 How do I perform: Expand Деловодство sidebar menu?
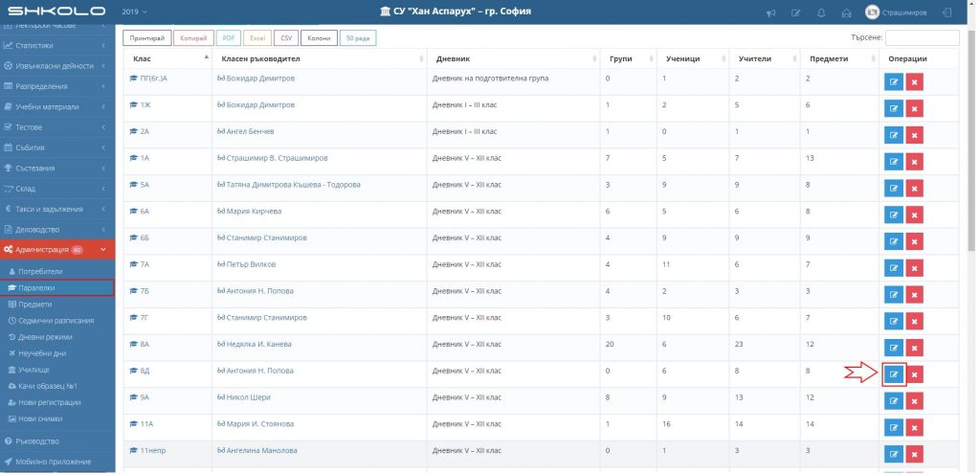click(57, 230)
